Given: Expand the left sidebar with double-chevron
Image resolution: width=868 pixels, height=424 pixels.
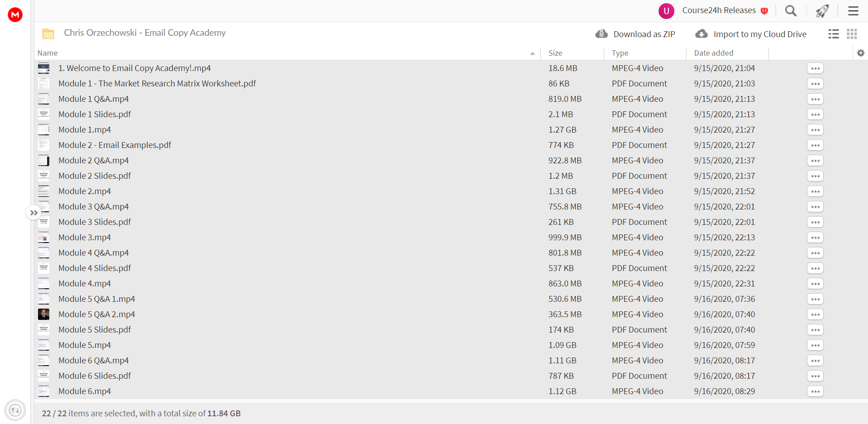Looking at the screenshot, I should coord(33,213).
